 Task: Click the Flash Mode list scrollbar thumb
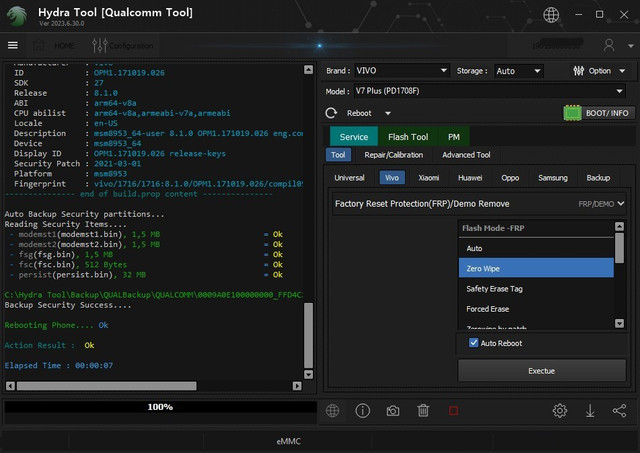[619, 248]
